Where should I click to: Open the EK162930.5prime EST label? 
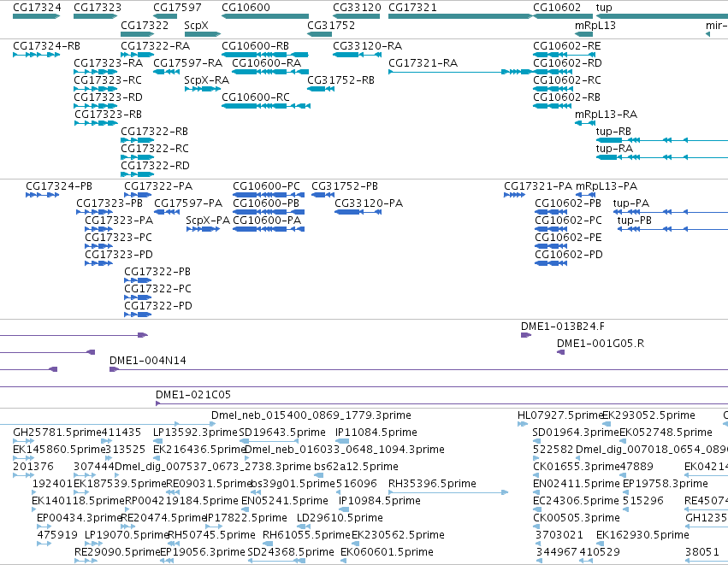(642, 535)
